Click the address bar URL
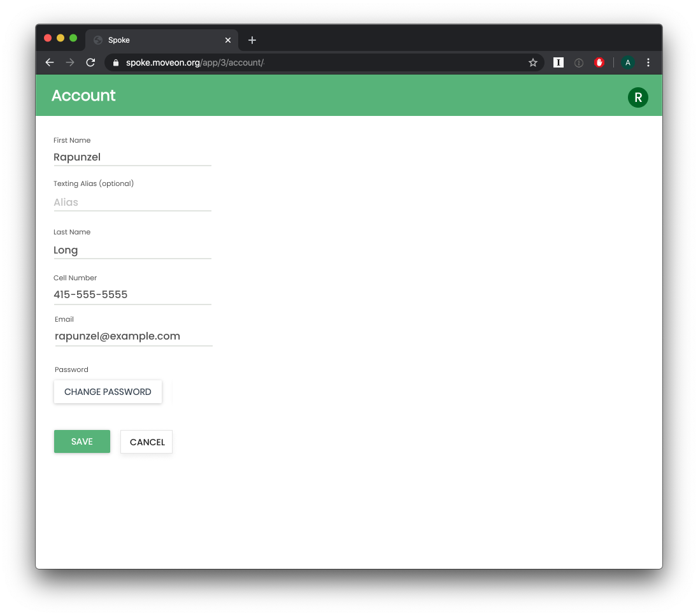The width and height of the screenshot is (698, 616). [x=195, y=63]
